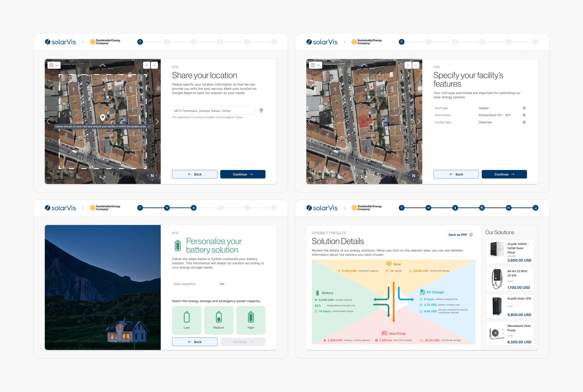Zoom out the map in Share your location panel

point(154,65)
